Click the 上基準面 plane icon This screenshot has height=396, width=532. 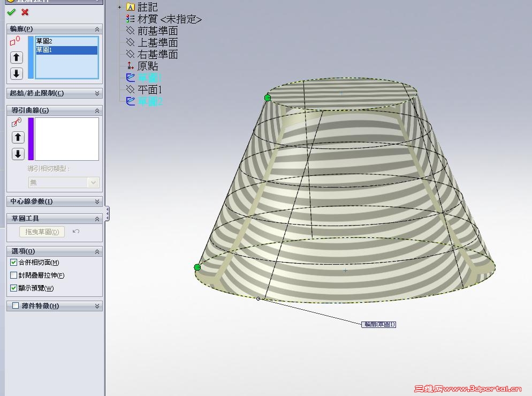point(130,42)
